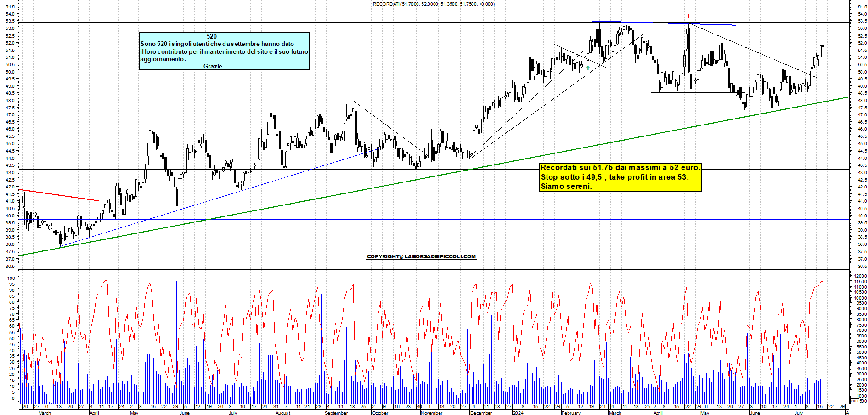Click the "September" label on the time axis
The width and height of the screenshot is (868, 415).
[336, 413]
